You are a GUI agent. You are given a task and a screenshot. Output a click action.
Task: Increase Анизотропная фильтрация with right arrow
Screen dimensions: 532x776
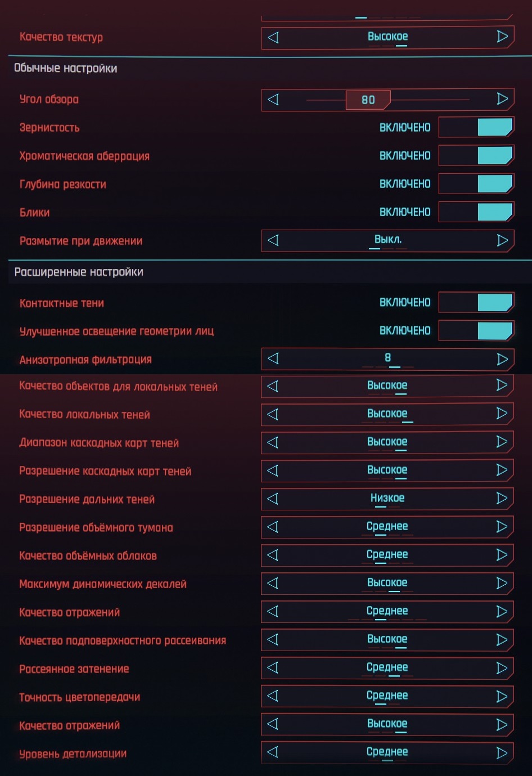point(502,359)
